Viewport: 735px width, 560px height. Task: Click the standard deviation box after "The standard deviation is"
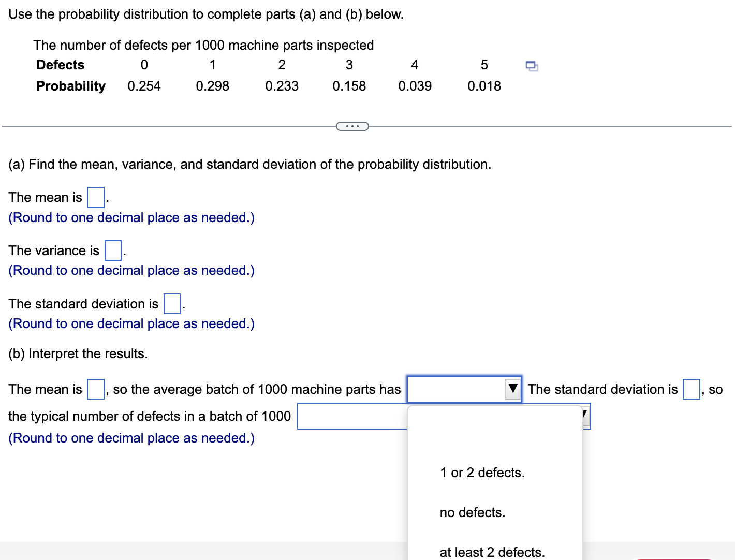point(690,389)
